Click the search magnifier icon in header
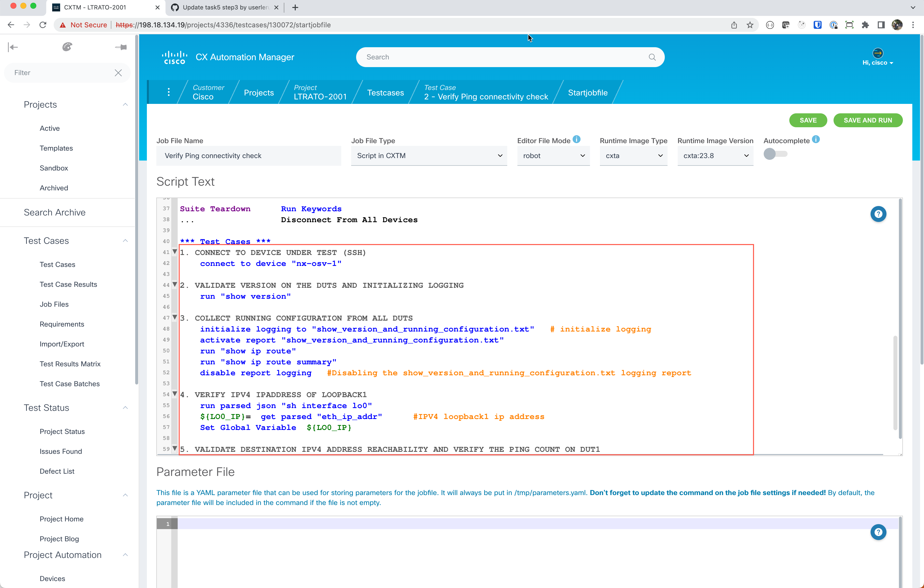 click(652, 57)
